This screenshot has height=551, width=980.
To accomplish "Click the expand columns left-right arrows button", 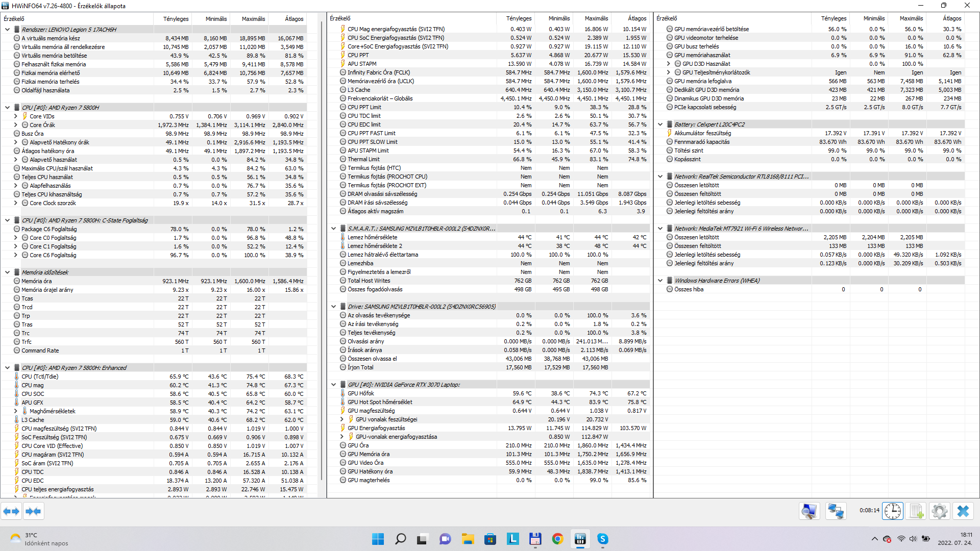I will [x=11, y=511].
